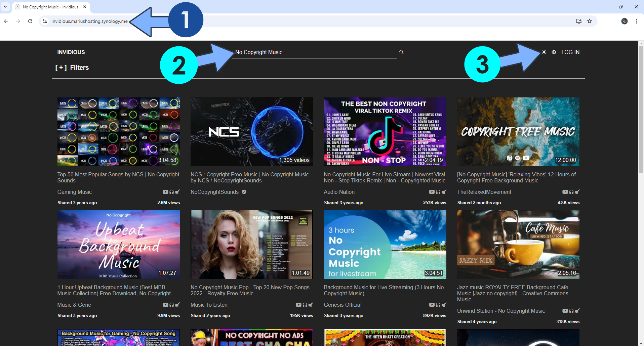This screenshot has width=644, height=346.
Task: Switch Invidious instance for Gaming Music video
Action: 177,192
